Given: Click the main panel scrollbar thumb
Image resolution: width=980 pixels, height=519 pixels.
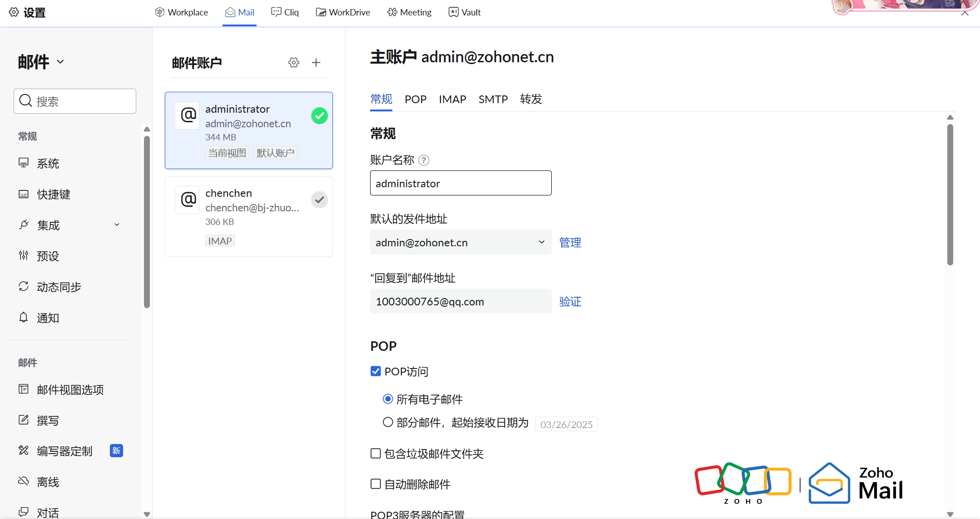Looking at the screenshot, I should tap(950, 195).
